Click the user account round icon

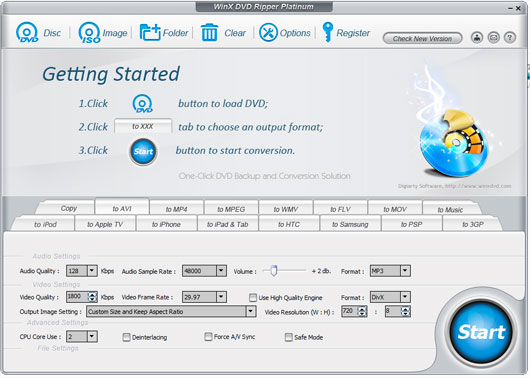477,38
